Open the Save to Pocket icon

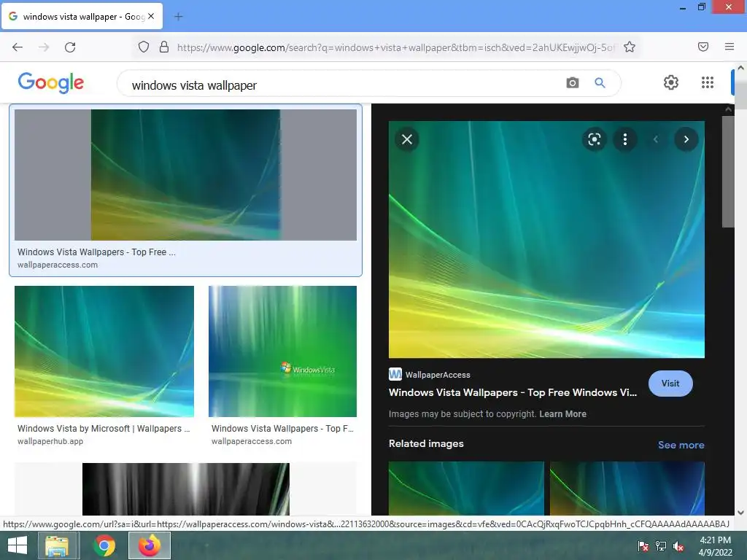click(x=703, y=47)
